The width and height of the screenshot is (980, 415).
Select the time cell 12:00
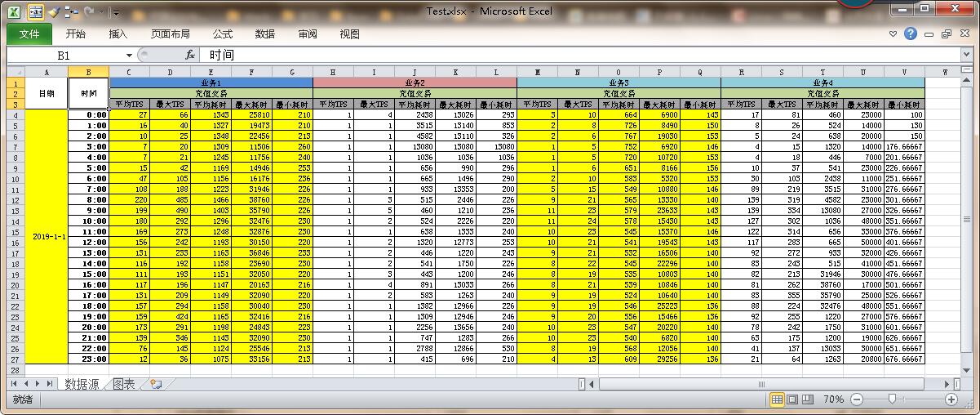89,243
